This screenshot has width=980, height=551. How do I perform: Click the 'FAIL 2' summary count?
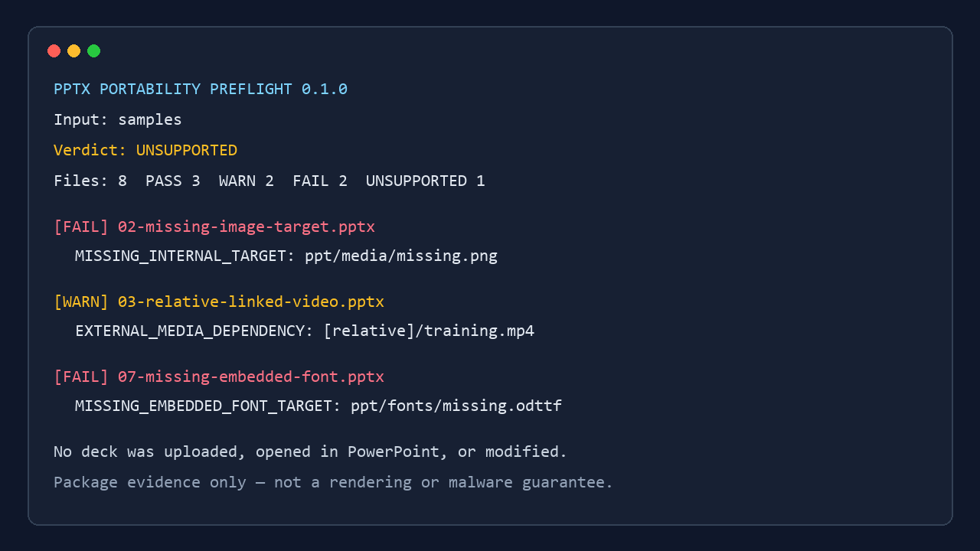(320, 181)
